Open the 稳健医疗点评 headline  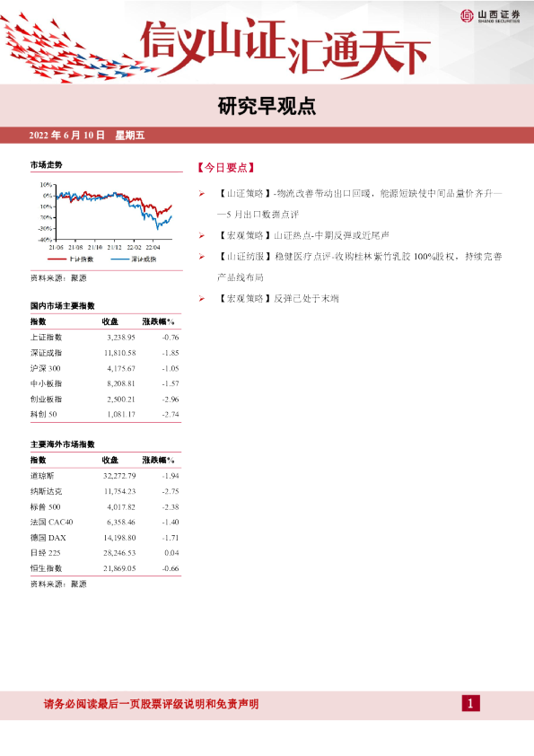tap(359, 267)
